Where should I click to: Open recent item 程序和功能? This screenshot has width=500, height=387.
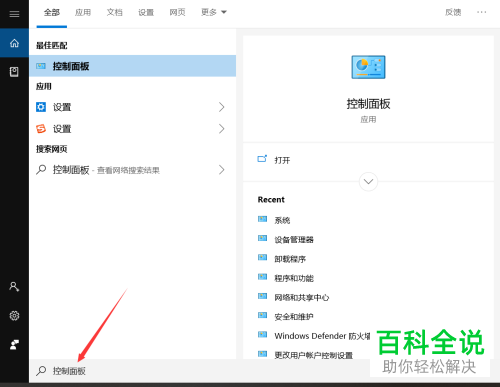(294, 278)
